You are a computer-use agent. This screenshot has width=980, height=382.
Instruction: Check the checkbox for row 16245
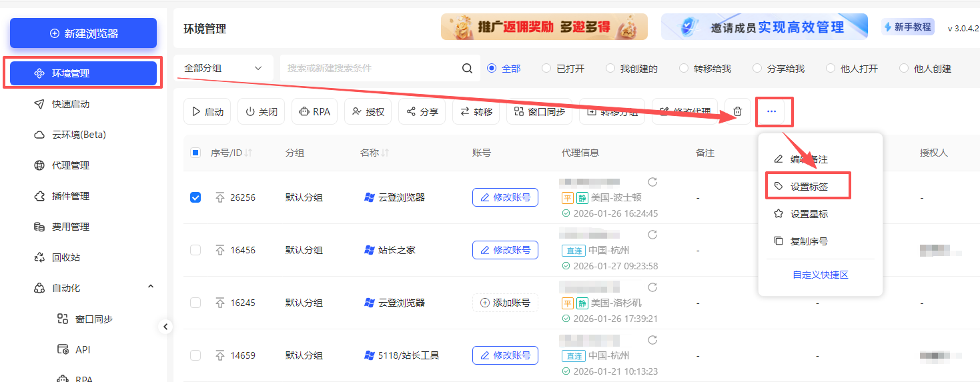(x=195, y=303)
